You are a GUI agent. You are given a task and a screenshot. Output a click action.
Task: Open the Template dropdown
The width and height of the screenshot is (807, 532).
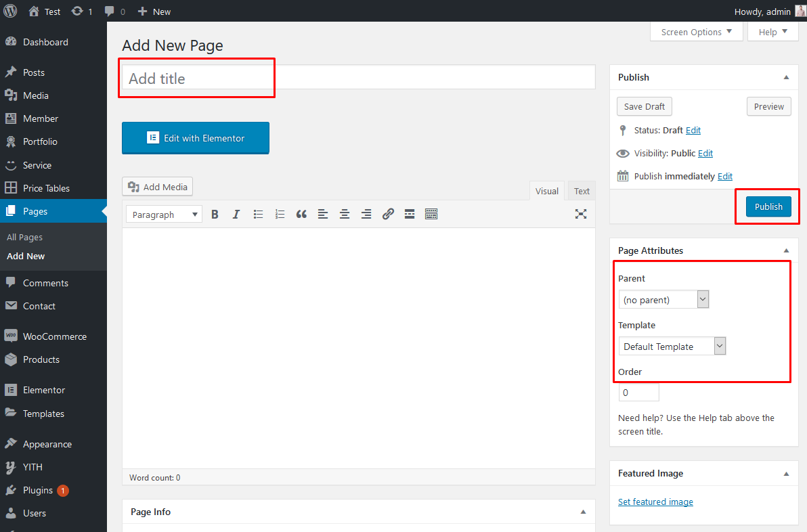tap(672, 347)
